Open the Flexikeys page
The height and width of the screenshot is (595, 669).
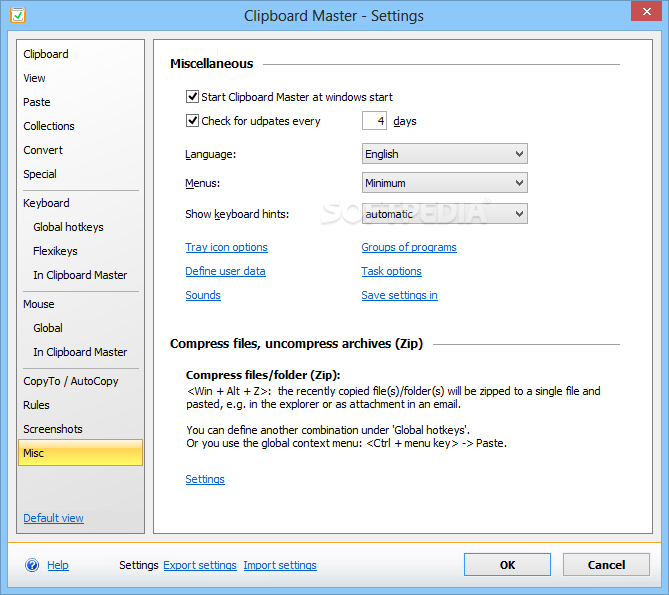tap(55, 251)
